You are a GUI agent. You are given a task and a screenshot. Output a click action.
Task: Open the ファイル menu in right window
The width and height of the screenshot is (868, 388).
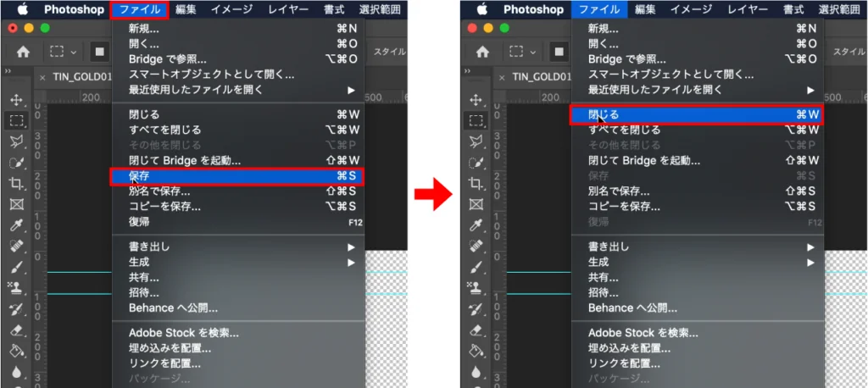pos(599,9)
